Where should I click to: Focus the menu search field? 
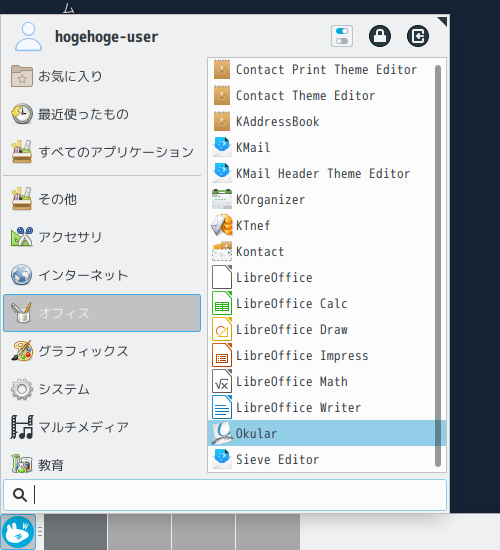click(225, 495)
